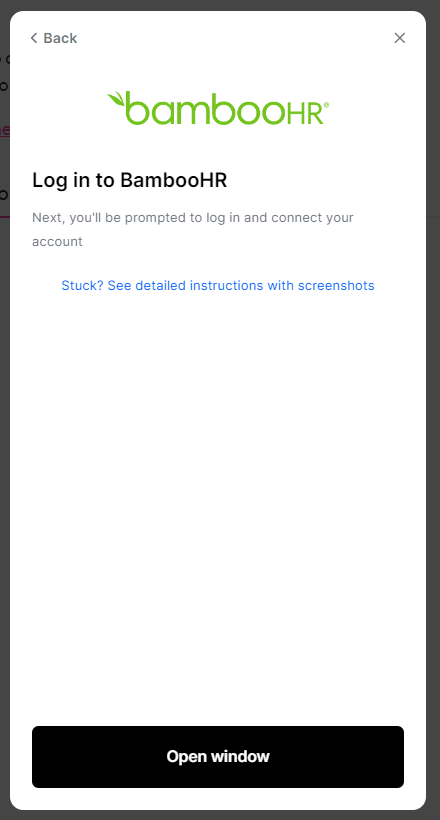Click the green leaf in BambooHR logo
Image resolution: width=440 pixels, height=820 pixels.
coord(116,99)
